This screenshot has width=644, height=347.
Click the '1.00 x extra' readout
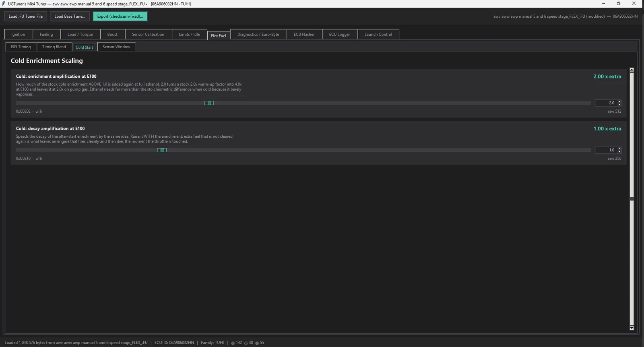(x=607, y=129)
